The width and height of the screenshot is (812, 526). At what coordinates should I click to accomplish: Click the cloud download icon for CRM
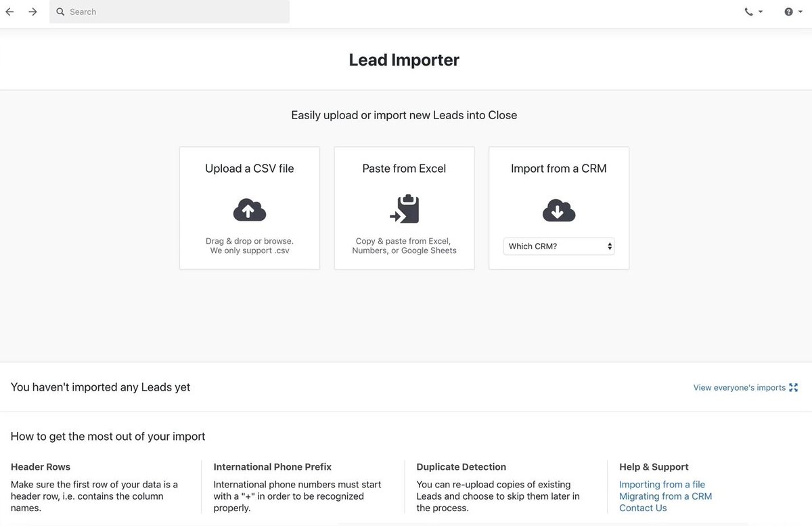[559, 211]
